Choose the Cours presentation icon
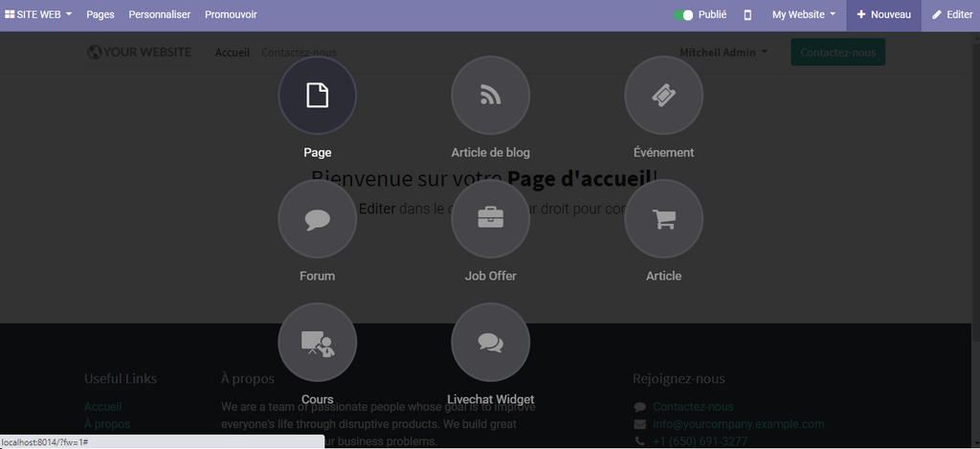Viewport: 980px width, 449px height. point(317,342)
